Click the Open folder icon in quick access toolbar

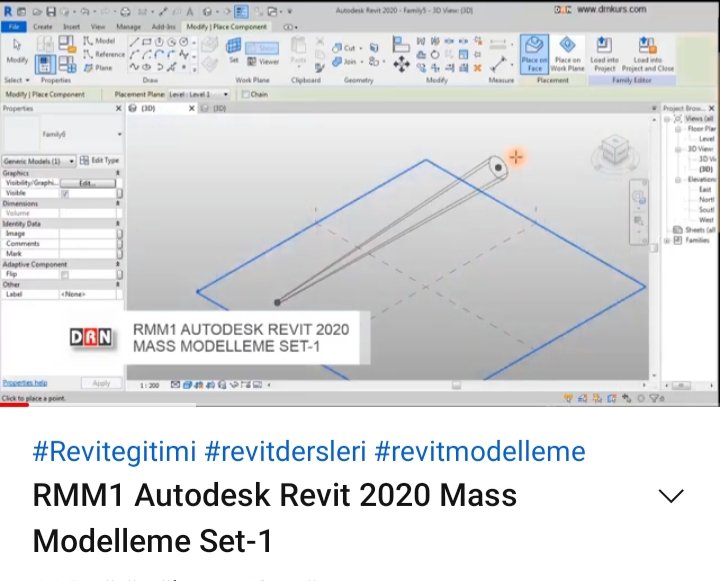[x=38, y=11]
